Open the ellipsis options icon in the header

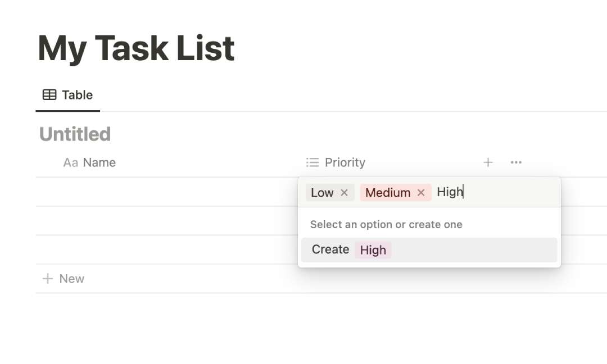(516, 162)
